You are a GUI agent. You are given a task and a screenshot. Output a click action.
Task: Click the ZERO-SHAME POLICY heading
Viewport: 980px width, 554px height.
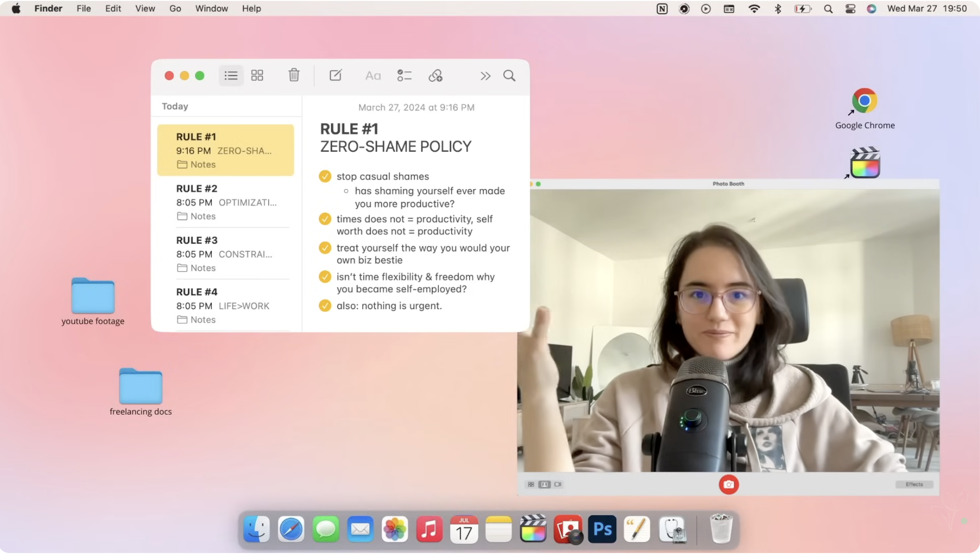click(396, 147)
